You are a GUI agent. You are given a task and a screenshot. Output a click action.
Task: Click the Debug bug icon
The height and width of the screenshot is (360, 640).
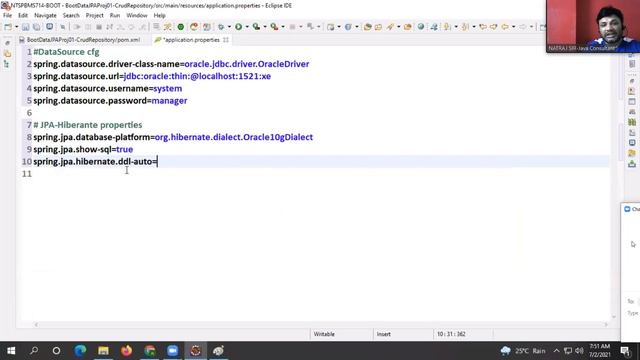221,27
